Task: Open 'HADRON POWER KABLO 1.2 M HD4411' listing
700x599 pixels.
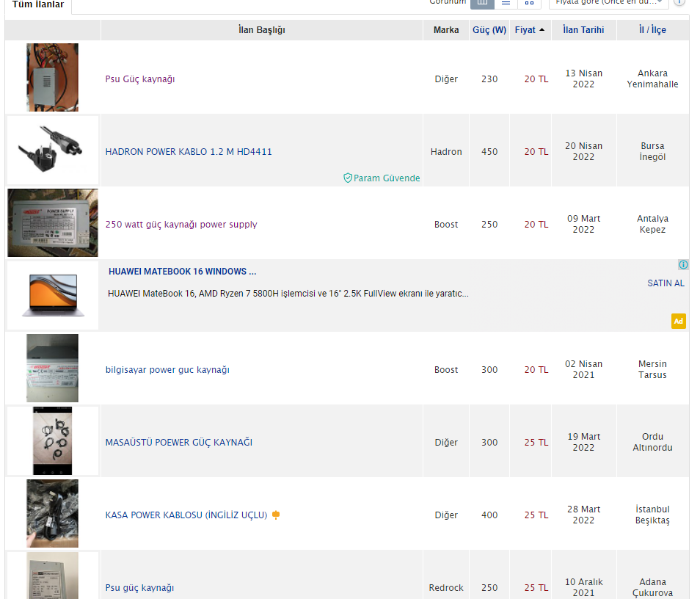Action: click(x=189, y=152)
